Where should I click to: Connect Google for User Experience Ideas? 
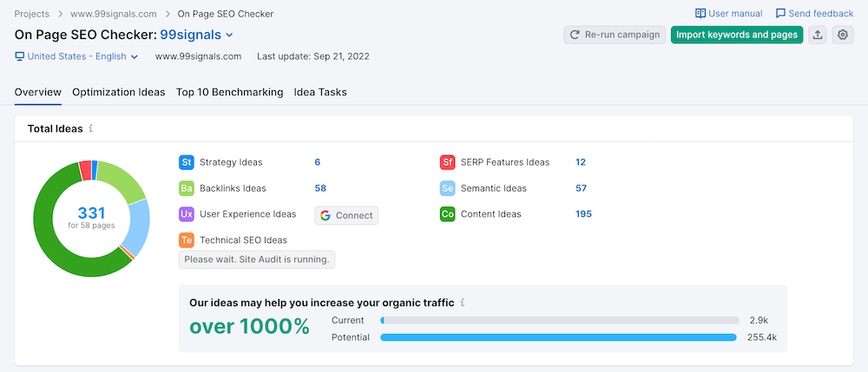pos(346,215)
